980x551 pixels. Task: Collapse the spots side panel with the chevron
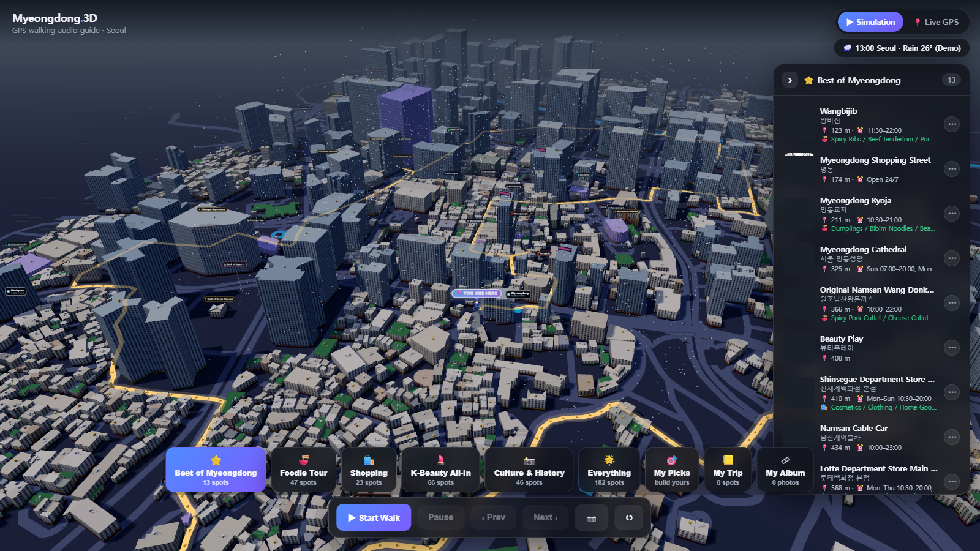tap(790, 80)
